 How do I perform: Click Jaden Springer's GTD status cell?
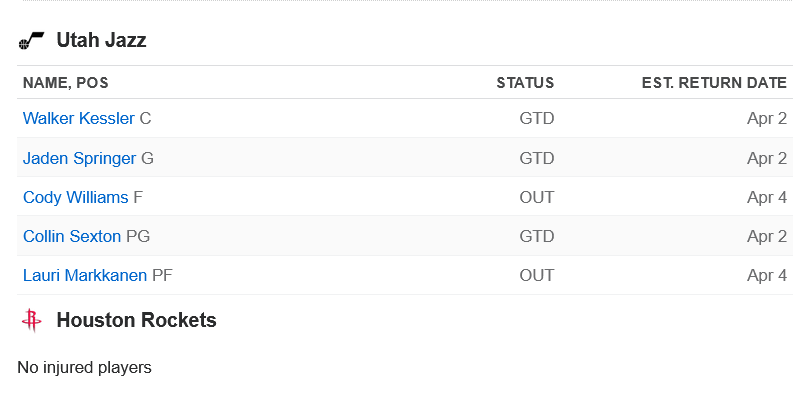click(537, 158)
